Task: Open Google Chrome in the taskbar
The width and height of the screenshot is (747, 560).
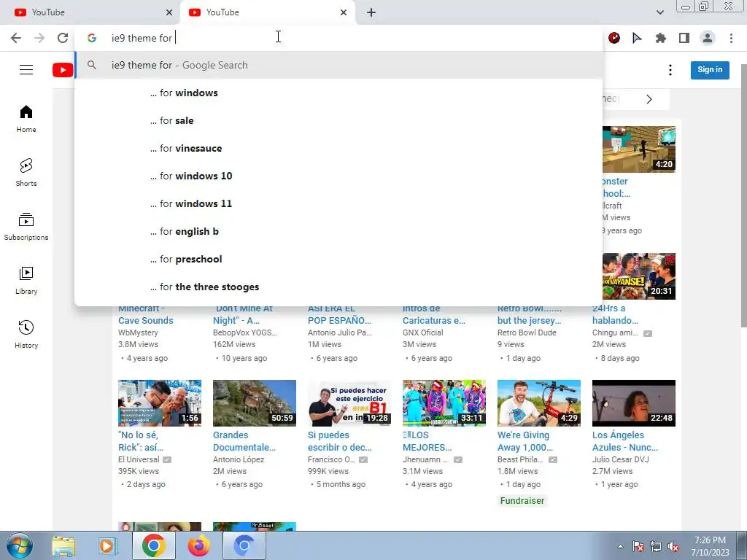Action: (x=153, y=546)
